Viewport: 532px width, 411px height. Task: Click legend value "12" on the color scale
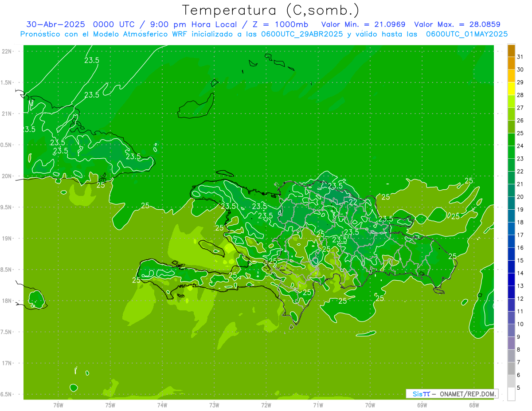click(520, 298)
